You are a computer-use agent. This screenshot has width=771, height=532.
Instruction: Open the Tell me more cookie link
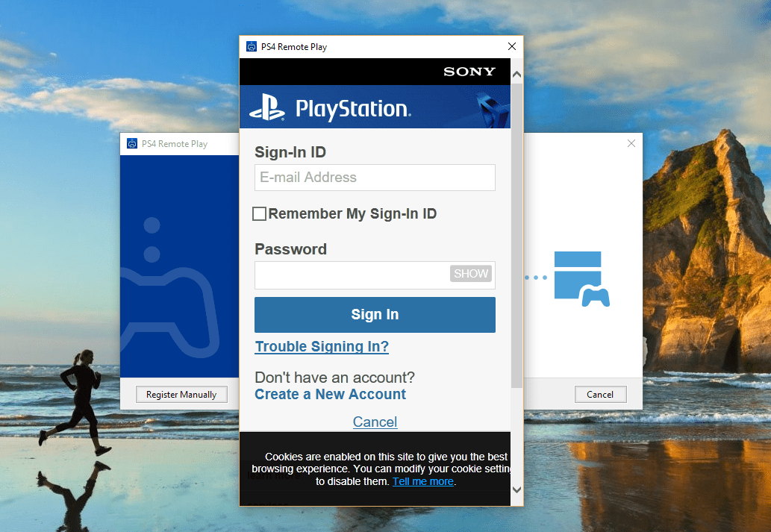point(423,481)
